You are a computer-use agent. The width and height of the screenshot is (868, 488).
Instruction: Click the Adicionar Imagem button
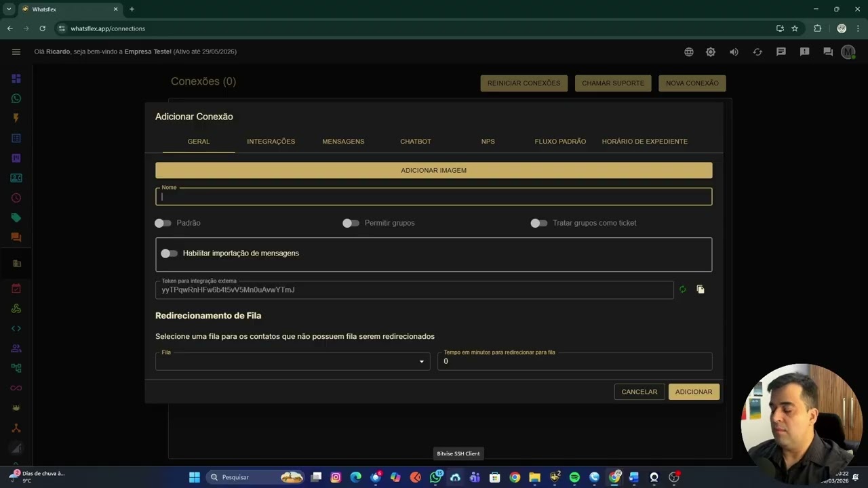pos(433,170)
